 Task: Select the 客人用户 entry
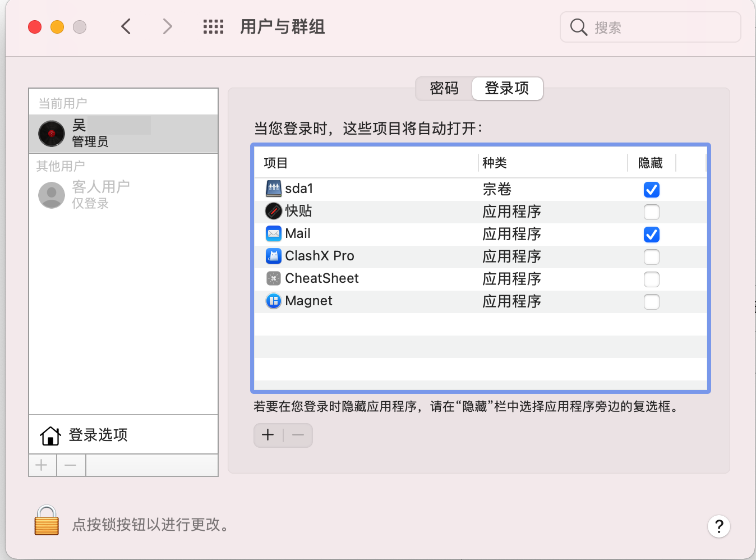pos(123,195)
